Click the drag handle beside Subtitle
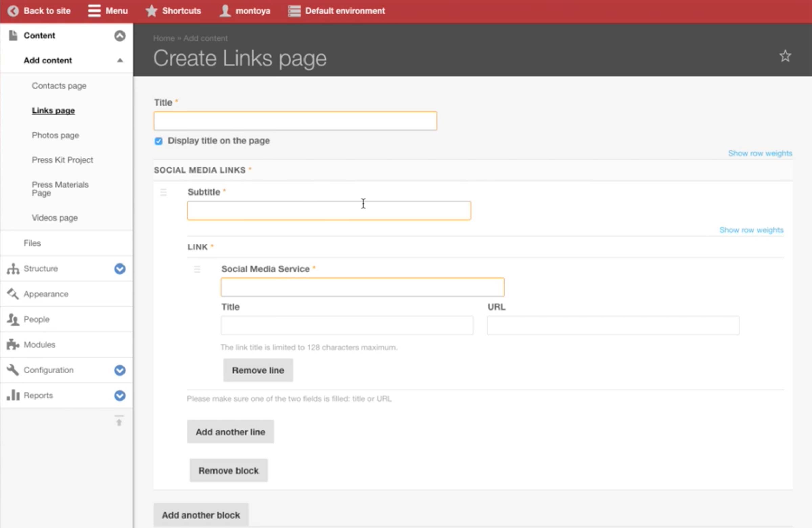The image size is (812, 528). click(x=163, y=192)
